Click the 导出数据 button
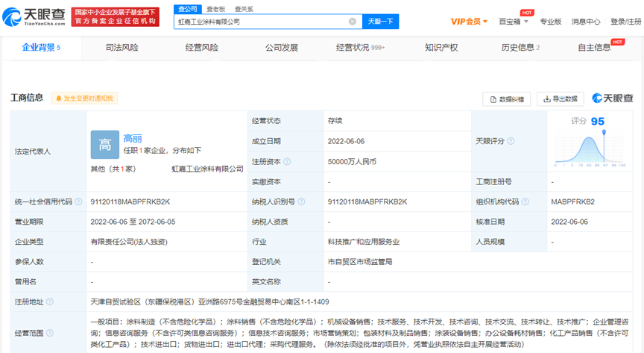This screenshot has height=353, width=644. coord(561,99)
